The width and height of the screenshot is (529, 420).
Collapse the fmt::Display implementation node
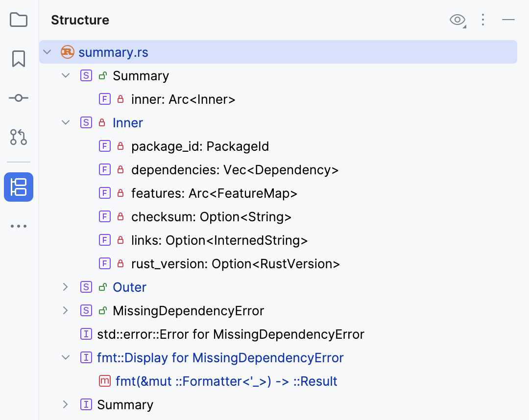coord(65,357)
